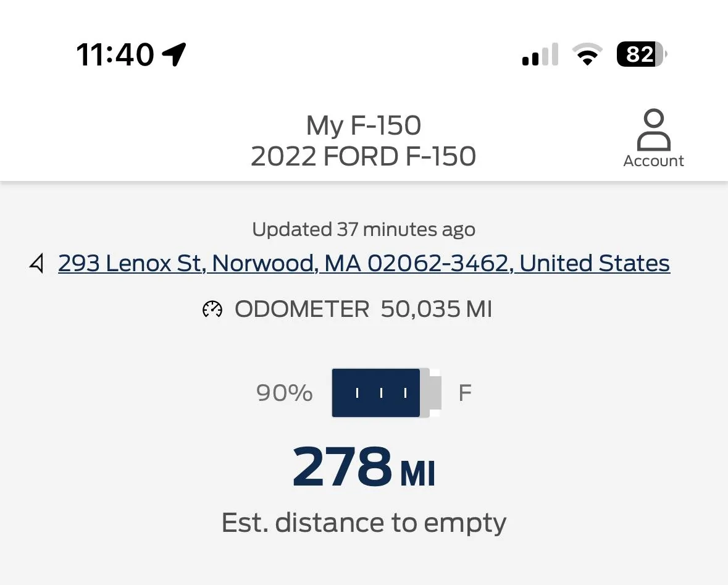Viewport: 728px width, 585px height.
Task: Tap the location arrow beside the address
Action: [38, 264]
